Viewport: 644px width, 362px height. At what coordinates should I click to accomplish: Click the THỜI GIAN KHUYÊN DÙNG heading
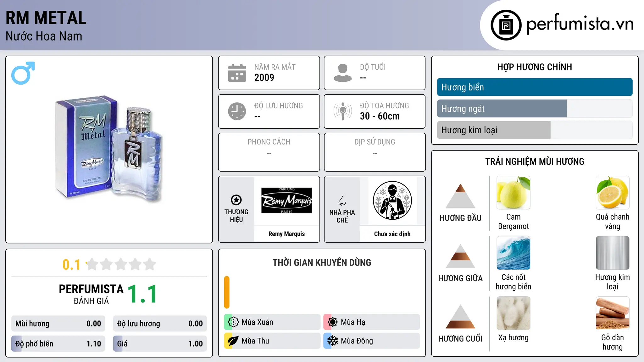322,262
